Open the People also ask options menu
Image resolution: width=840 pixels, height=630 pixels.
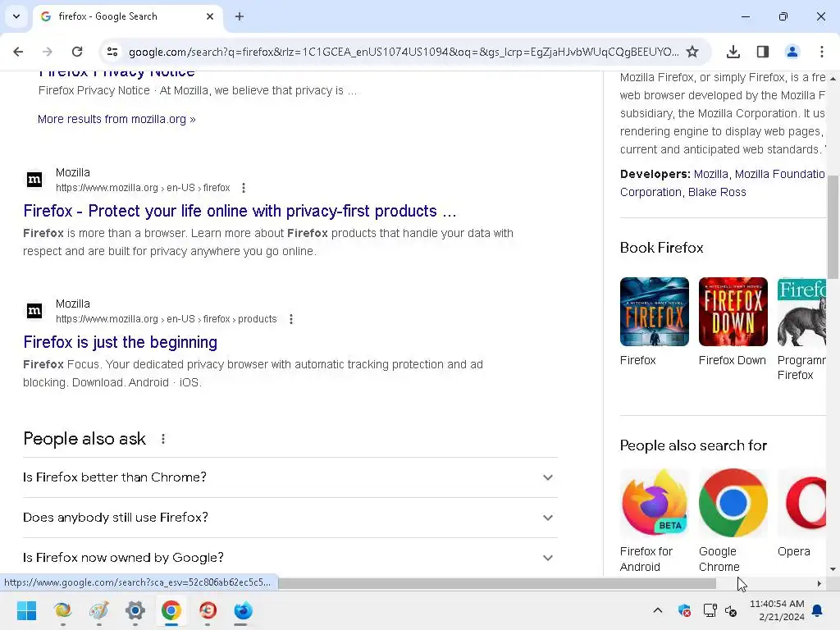coord(163,440)
